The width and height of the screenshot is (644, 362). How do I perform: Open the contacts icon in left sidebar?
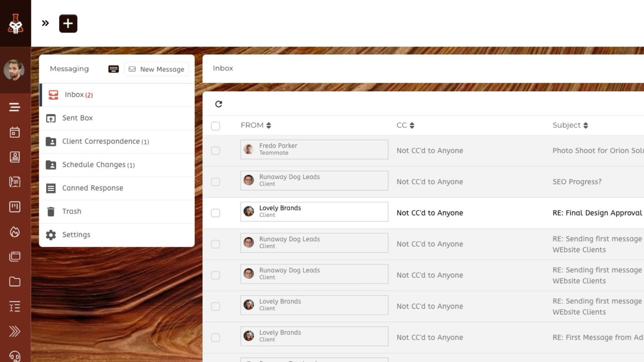coord(14,157)
